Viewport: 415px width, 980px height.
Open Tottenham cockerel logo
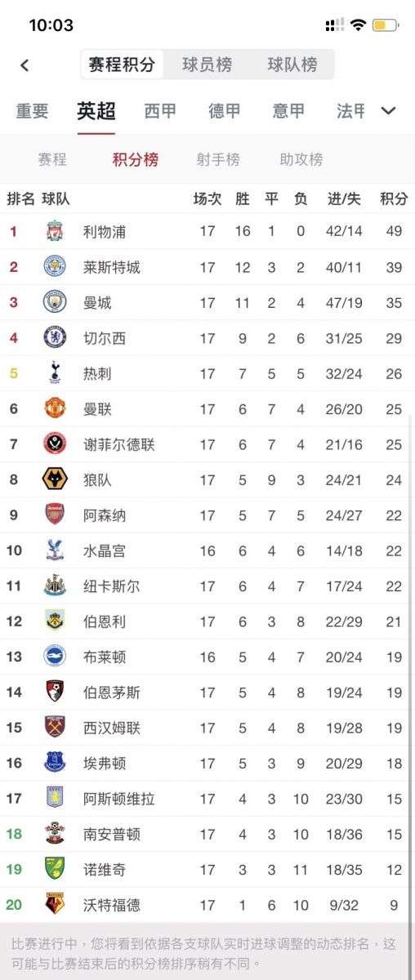coord(55,373)
